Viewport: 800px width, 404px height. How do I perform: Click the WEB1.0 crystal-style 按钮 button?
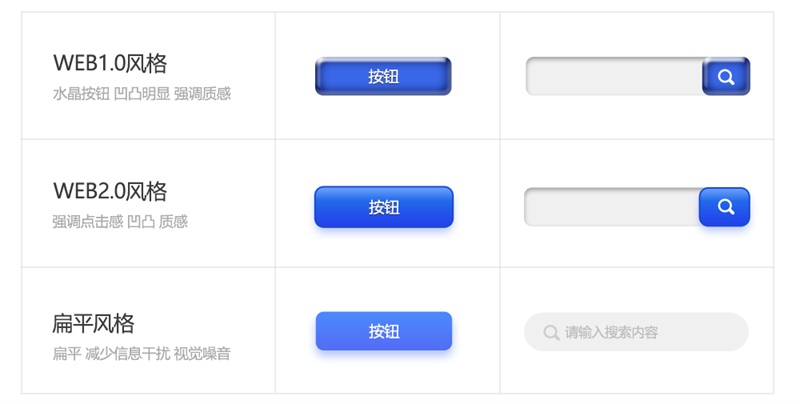click(x=383, y=76)
